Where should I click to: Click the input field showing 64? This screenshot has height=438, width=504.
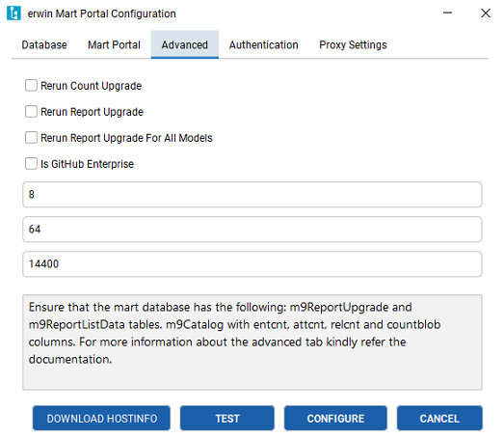tap(252, 230)
